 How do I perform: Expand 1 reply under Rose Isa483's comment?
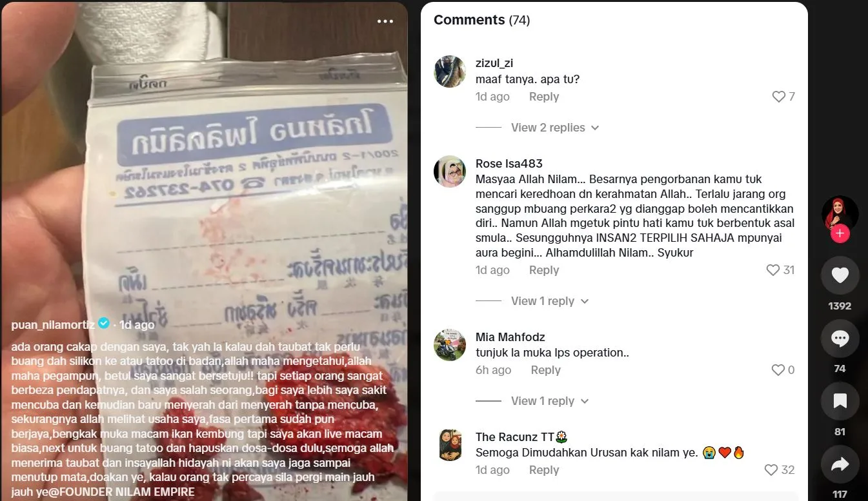(550, 301)
